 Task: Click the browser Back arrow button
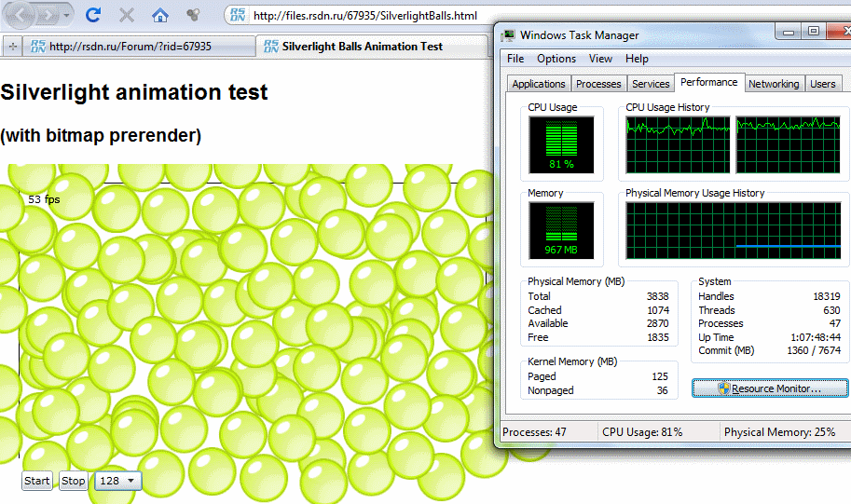21,15
